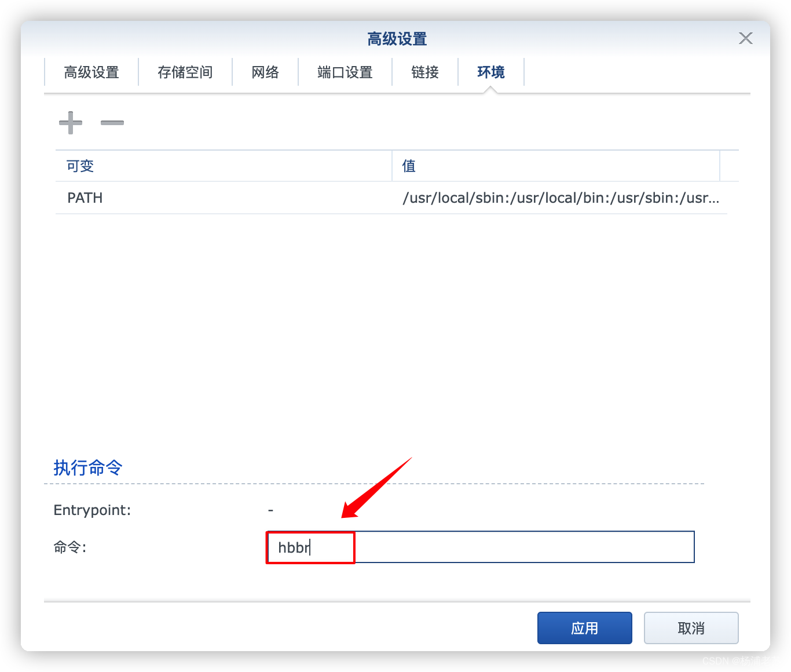Select the 环境 tab
Viewport: 791px width, 672px height.
pos(490,72)
